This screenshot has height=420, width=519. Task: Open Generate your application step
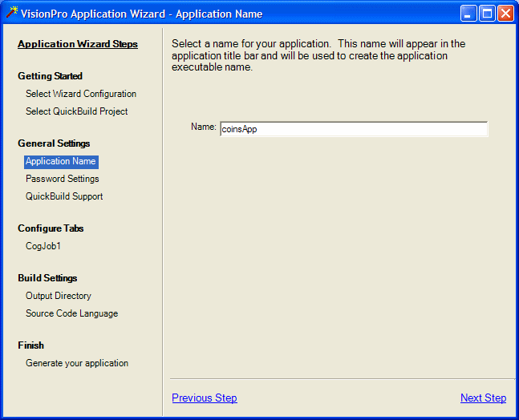[77, 363]
